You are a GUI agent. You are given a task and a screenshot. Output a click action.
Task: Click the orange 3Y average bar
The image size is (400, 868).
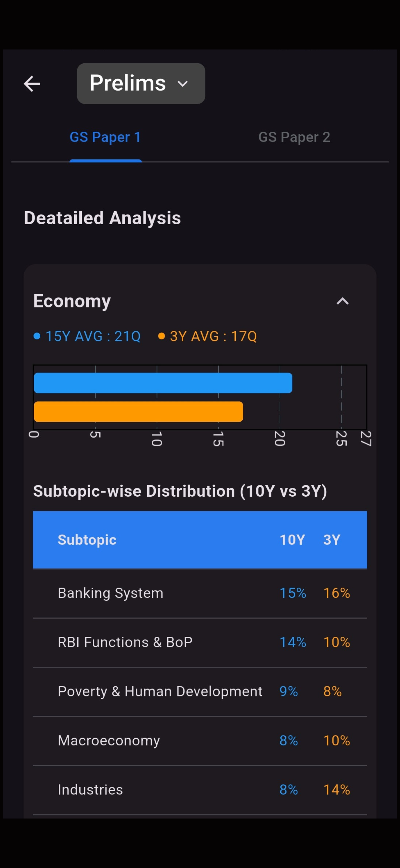(x=138, y=411)
